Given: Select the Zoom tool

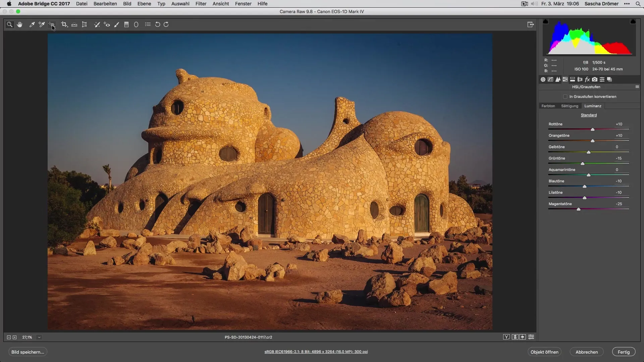Looking at the screenshot, I should [x=10, y=24].
